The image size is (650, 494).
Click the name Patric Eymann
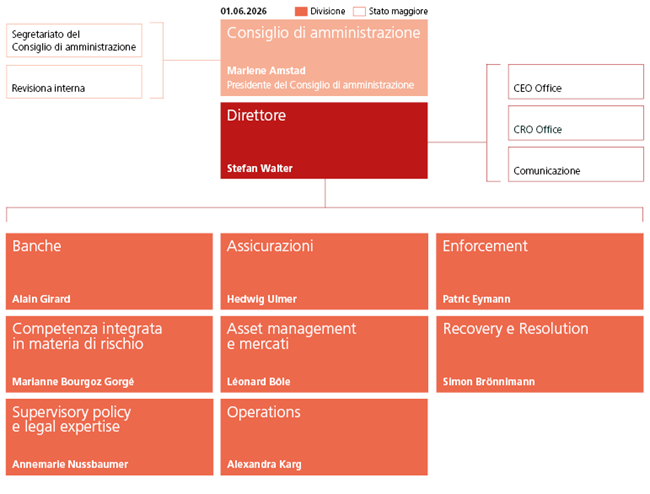476,299
